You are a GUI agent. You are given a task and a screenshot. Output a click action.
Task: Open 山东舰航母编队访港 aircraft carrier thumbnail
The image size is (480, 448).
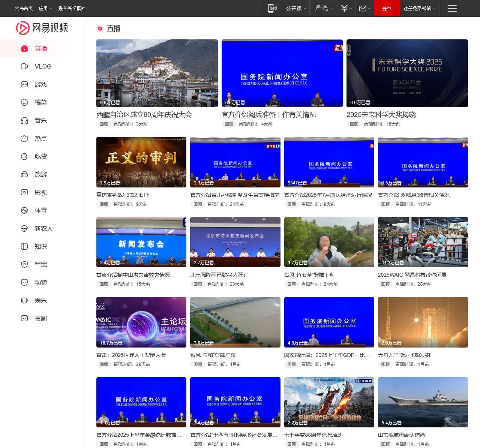[x=423, y=402]
